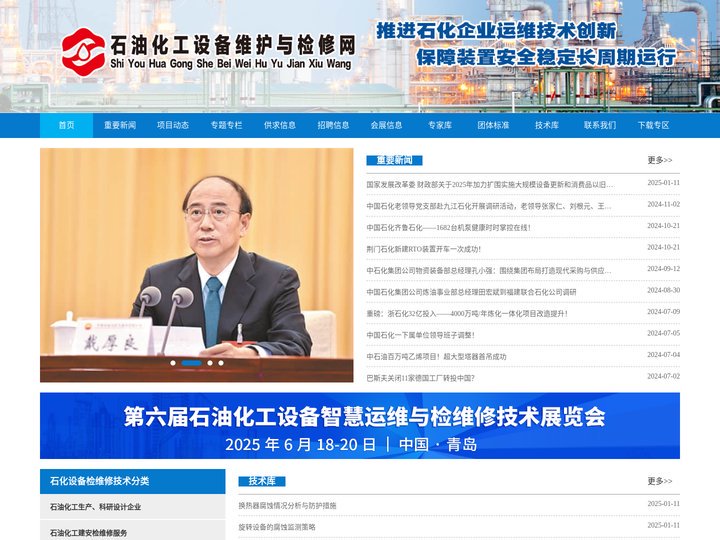Image resolution: width=720 pixels, height=540 pixels.
Task: Select the fourth carousel slide dot
Action: click(221, 363)
